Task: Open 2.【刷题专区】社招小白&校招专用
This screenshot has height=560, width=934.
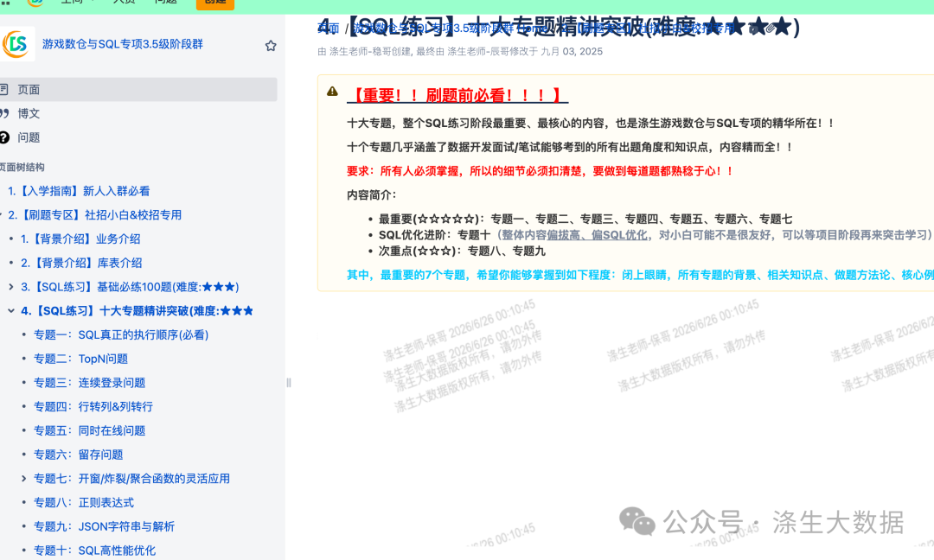Action: 95,215
